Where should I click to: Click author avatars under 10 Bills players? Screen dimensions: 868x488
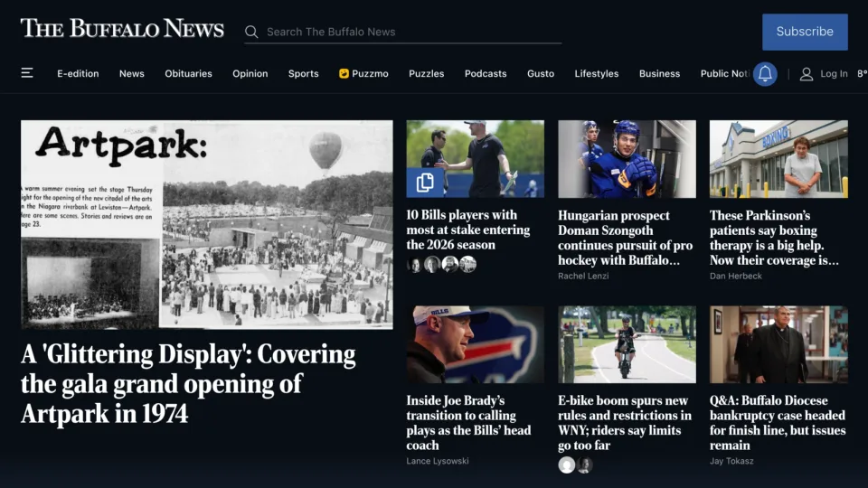(x=442, y=265)
